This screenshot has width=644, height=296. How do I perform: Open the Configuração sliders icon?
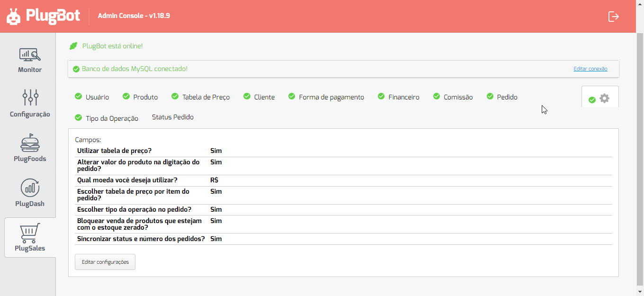coord(30,98)
